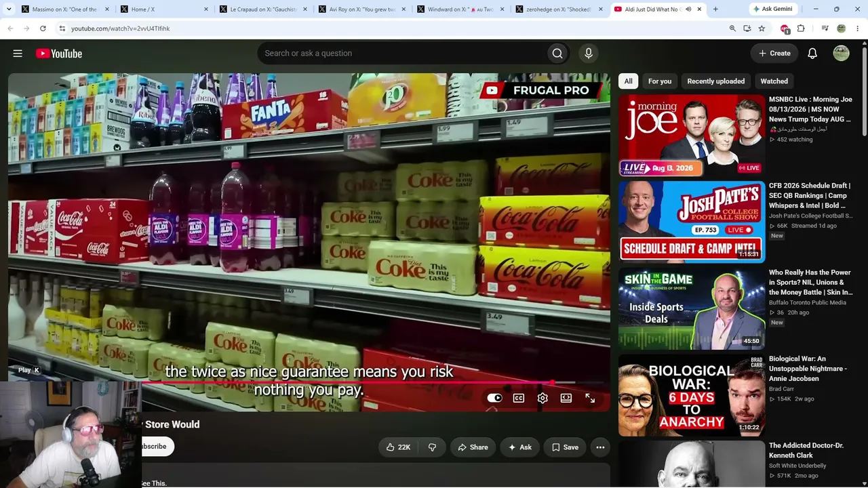Mute the audio on the Aldi tab
This screenshot has height=488, width=868.
pos(688,9)
